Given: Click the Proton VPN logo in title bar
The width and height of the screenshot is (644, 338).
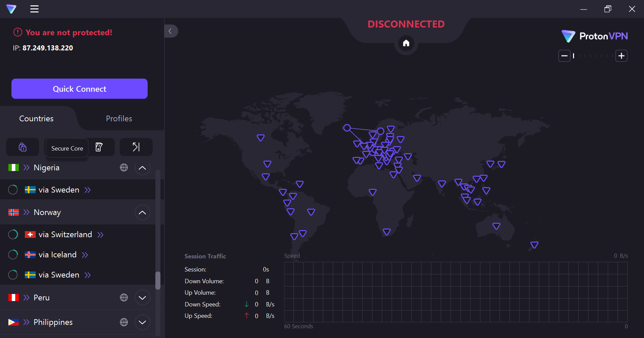Looking at the screenshot, I should click(11, 9).
